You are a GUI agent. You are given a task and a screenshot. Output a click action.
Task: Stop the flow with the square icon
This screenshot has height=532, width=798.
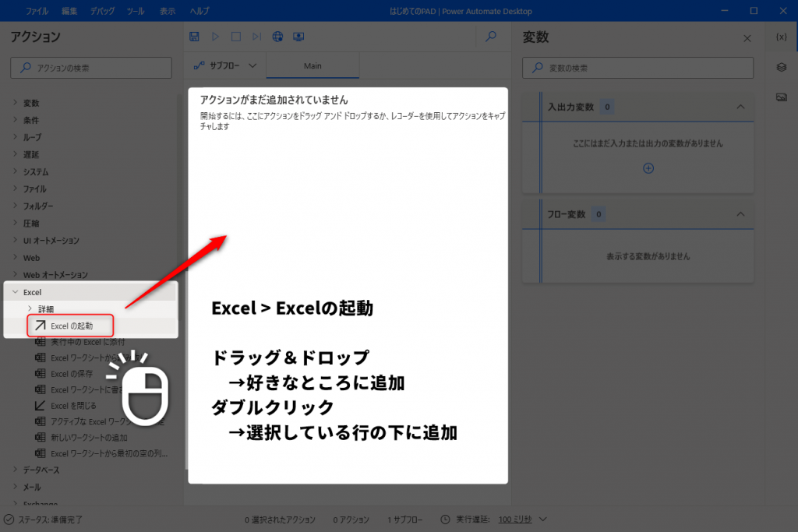pos(236,37)
